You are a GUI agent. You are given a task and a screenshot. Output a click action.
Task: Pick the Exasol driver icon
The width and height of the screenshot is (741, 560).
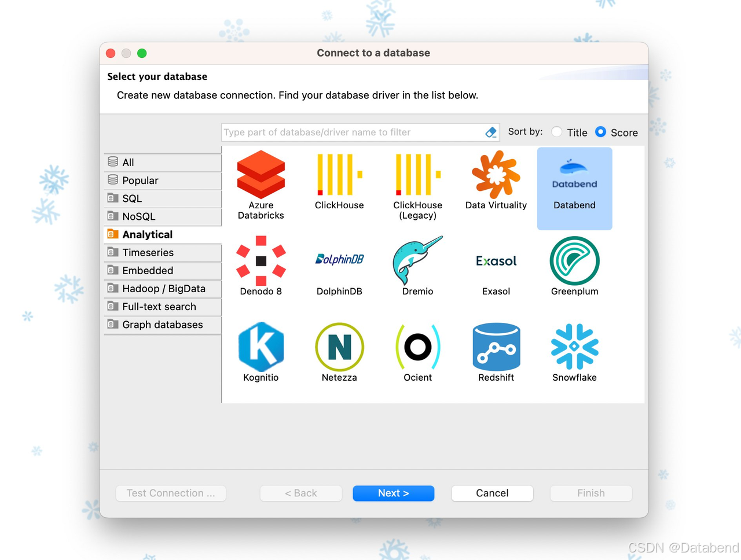point(496,261)
